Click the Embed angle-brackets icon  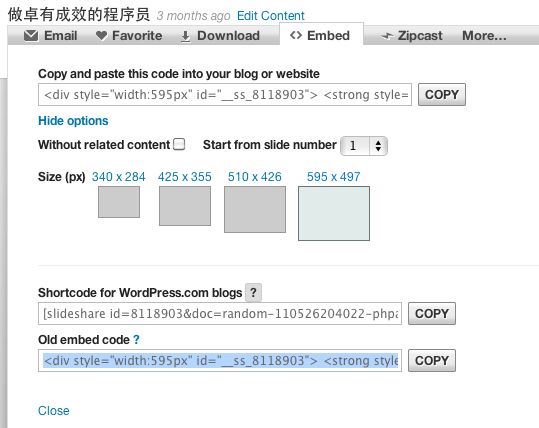296,35
